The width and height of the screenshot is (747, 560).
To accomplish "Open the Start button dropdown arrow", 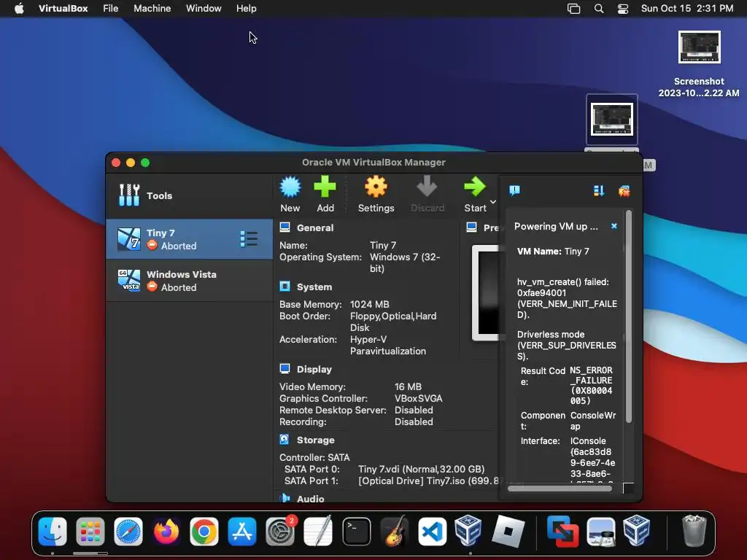I will tap(493, 202).
